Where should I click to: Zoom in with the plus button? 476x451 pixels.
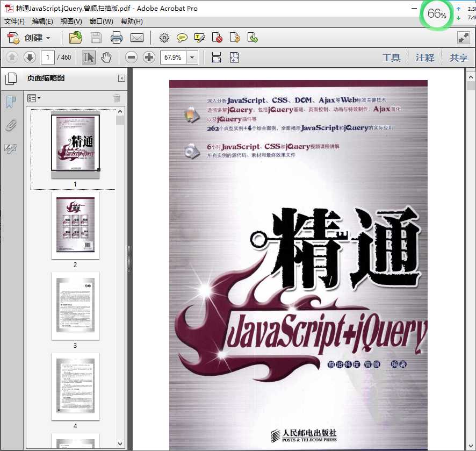click(x=149, y=57)
